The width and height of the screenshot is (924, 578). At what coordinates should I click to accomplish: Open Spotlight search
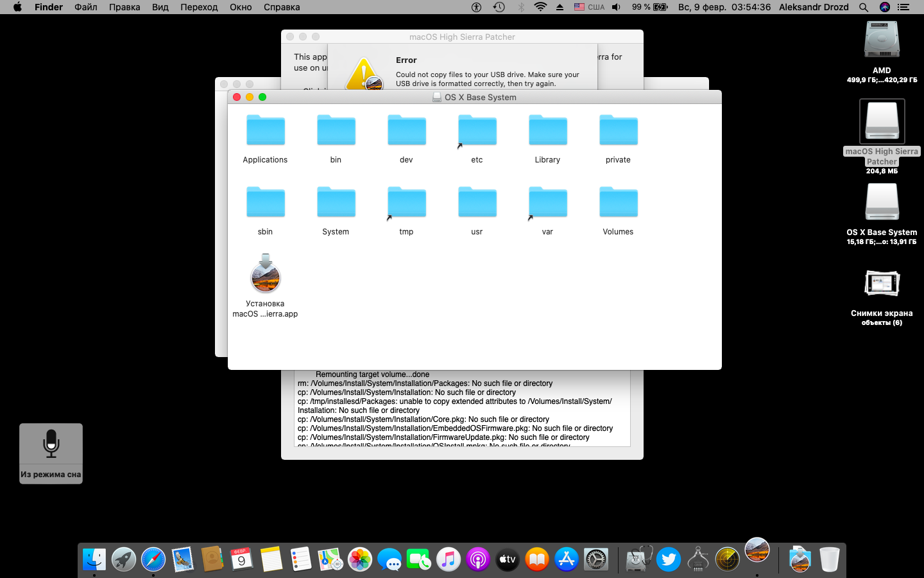864,7
